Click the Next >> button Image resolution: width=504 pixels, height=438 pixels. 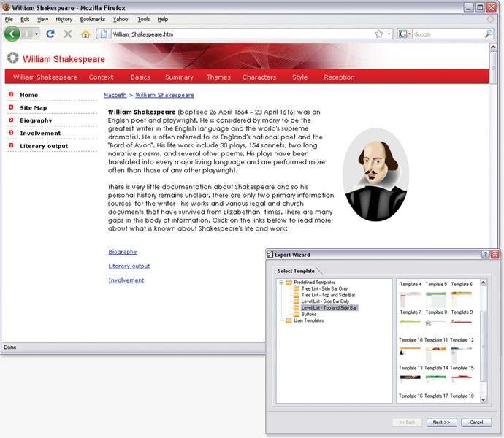pyautogui.click(x=440, y=422)
